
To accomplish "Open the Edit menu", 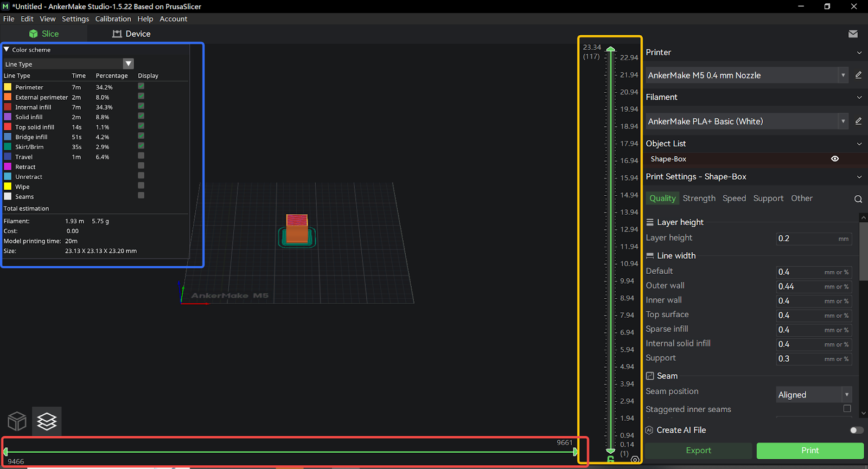I will pyautogui.click(x=27, y=18).
